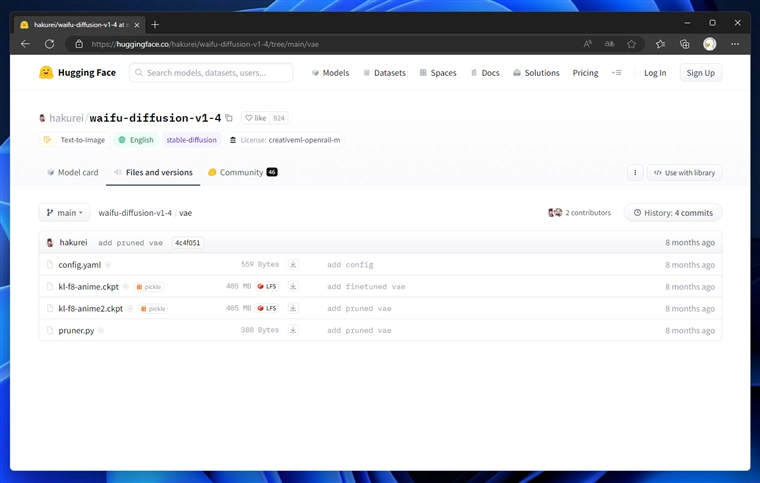Viewport: 760px width, 483px height.
Task: Open the pruner.py file
Action: pyautogui.click(x=76, y=330)
